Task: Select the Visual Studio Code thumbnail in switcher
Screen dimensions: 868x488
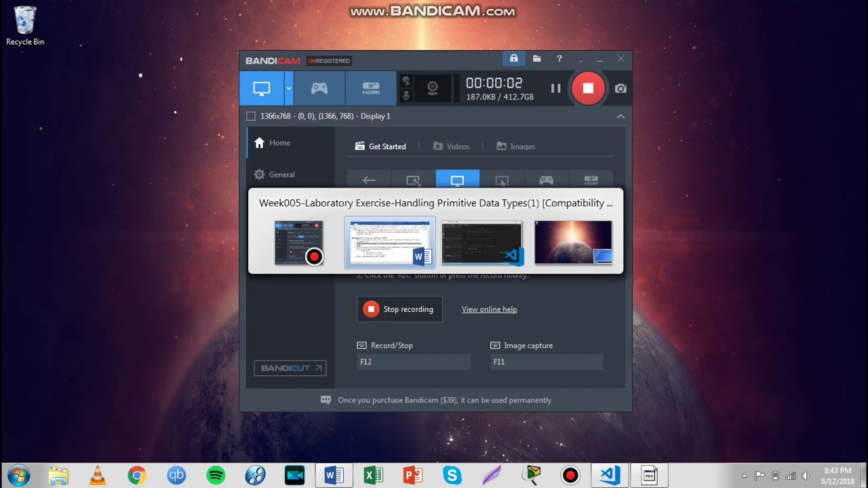Action: tap(482, 243)
